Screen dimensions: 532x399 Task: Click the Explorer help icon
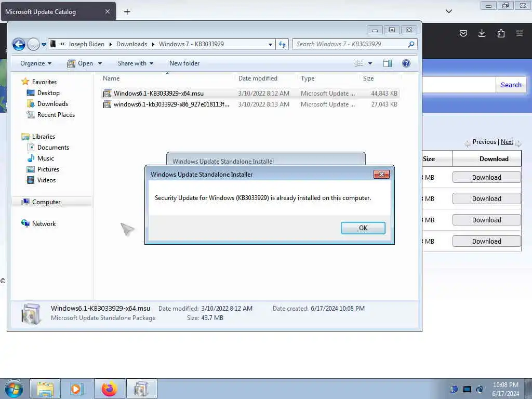pos(406,63)
